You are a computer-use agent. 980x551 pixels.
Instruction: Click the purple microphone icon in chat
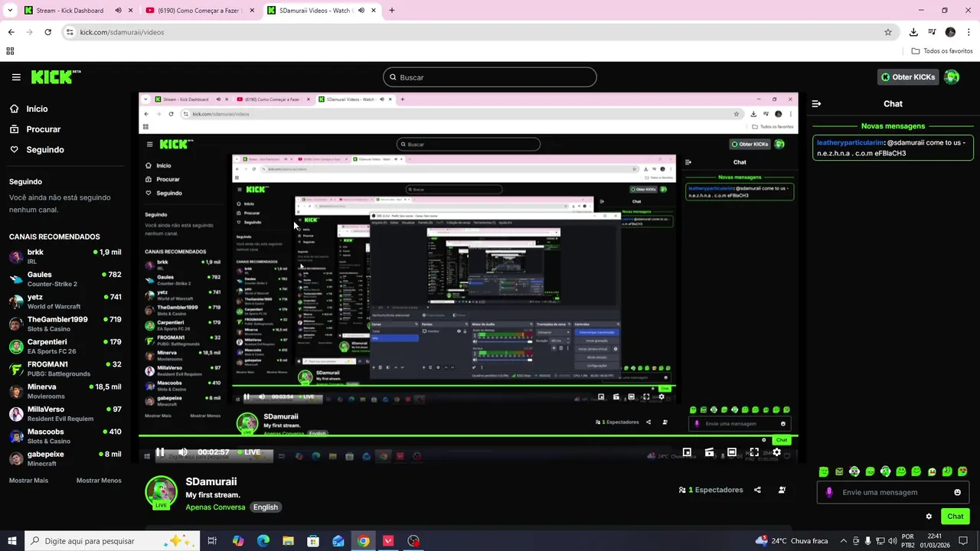828,492
